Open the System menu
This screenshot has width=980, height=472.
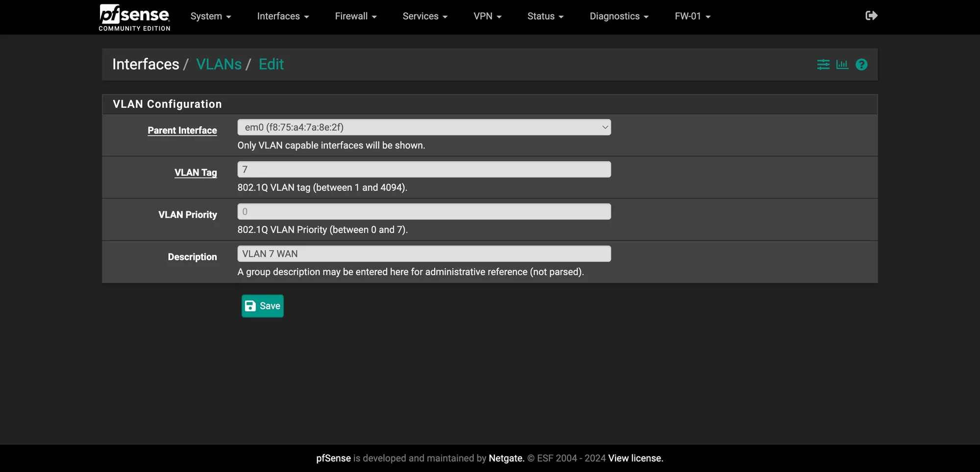(x=211, y=16)
